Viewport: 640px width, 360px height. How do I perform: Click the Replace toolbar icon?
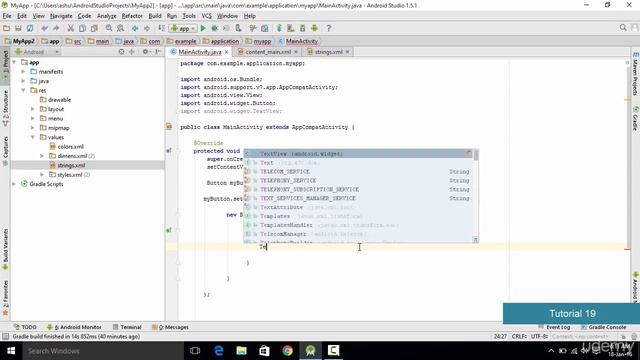click(120, 28)
